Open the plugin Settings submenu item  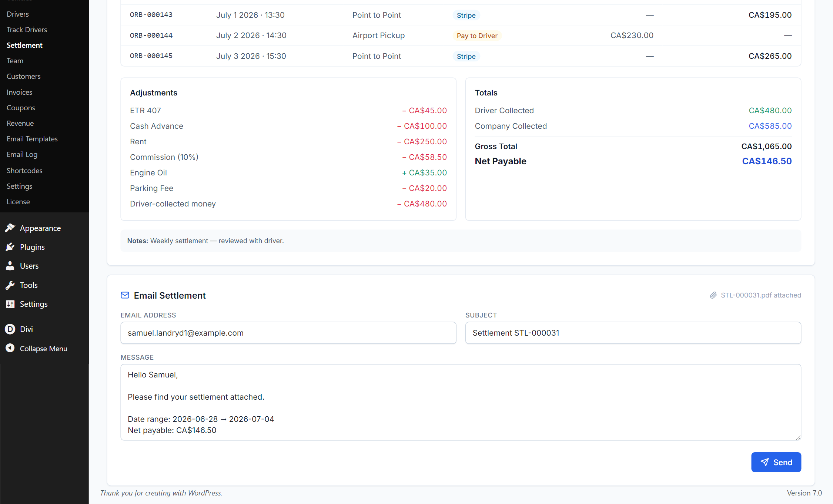tap(19, 186)
